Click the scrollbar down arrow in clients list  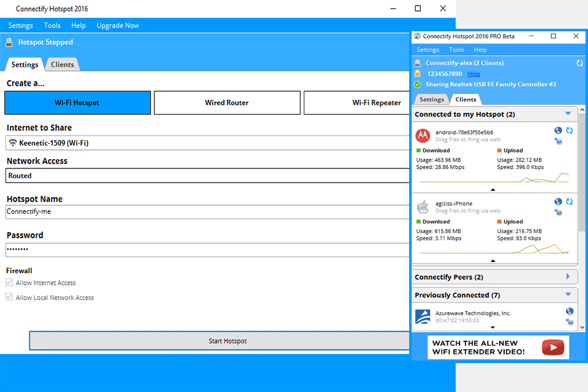[582, 328]
